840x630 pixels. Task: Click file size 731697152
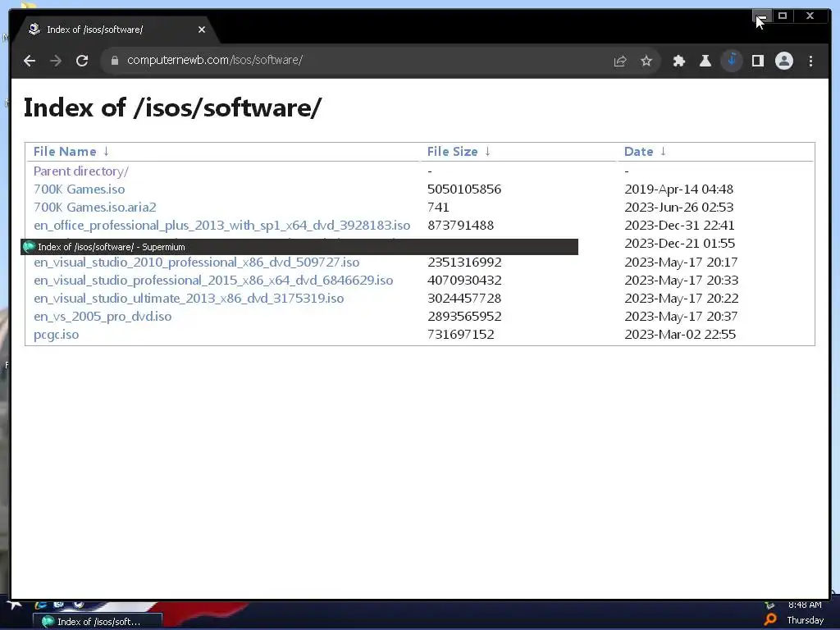(x=461, y=335)
